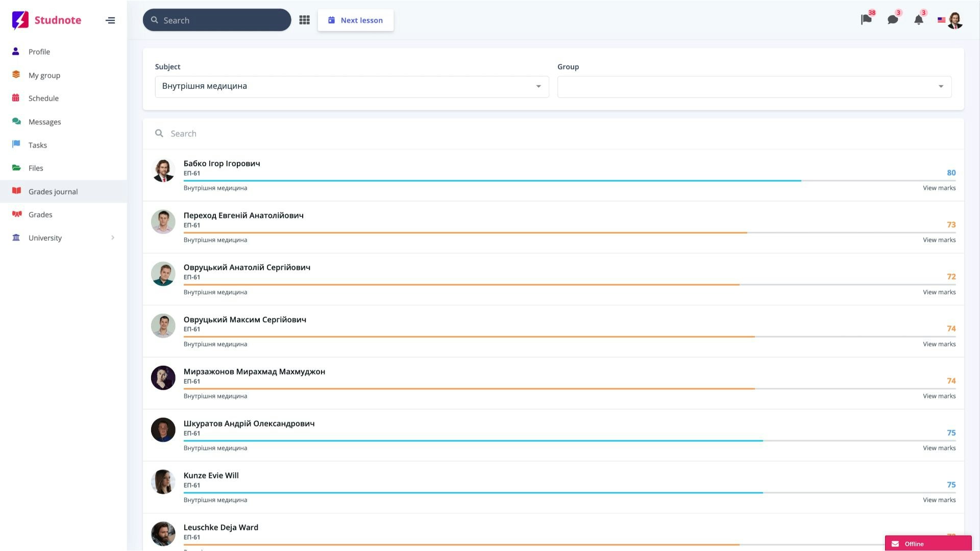980x551 pixels.
Task: Go to Schedule in sidebar
Action: click(x=43, y=98)
